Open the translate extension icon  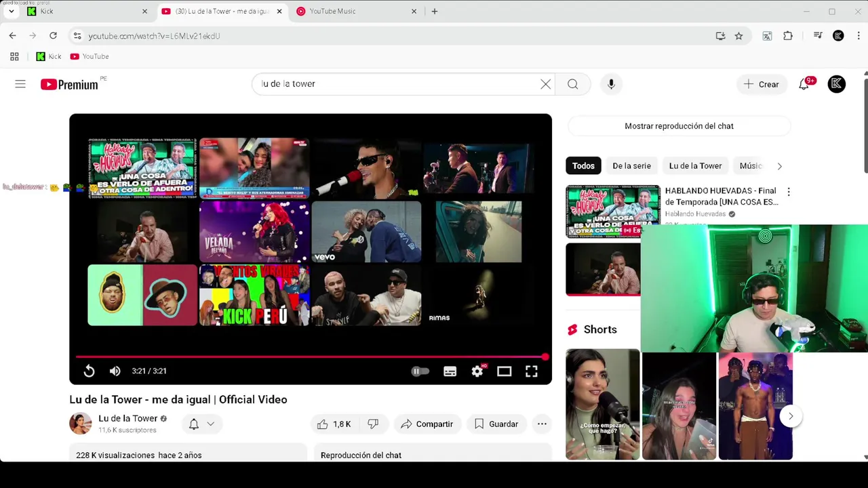pos(767,36)
